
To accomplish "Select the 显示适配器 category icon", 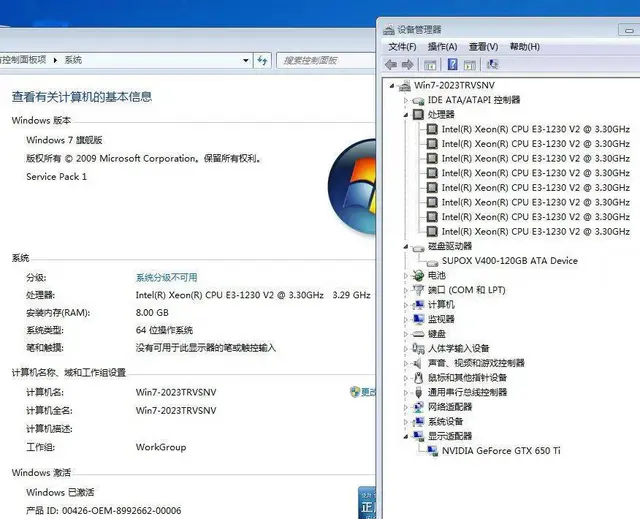I will point(418,436).
